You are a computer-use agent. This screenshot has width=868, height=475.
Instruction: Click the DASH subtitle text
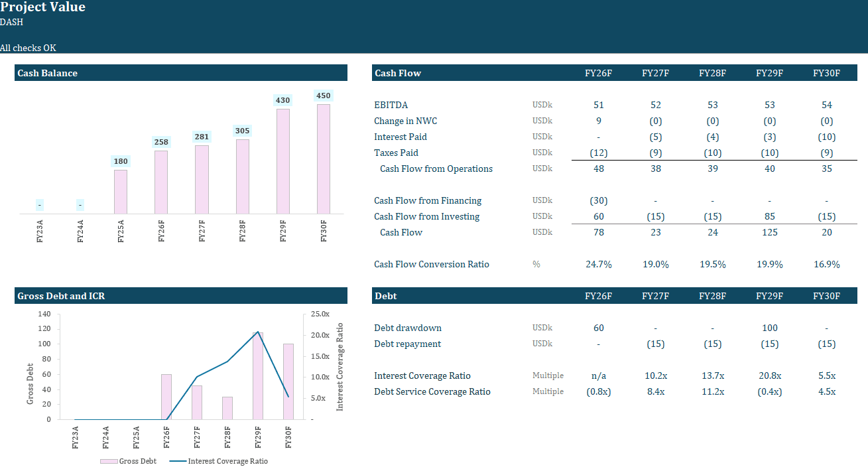tap(10, 22)
